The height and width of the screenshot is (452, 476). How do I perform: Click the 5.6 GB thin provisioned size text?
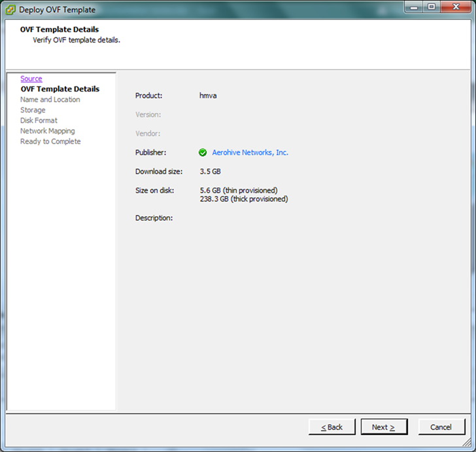[x=238, y=190]
